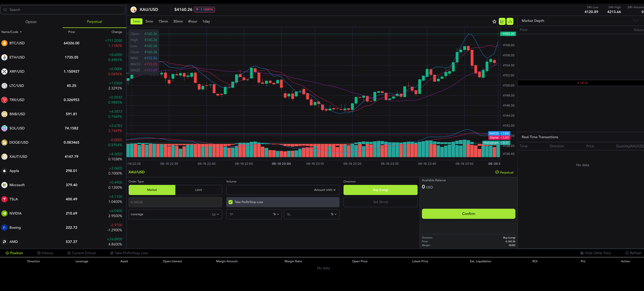Screen dimensions: 644x291
Task: Add XAU/USD to favorites with star icon
Action: (494, 22)
